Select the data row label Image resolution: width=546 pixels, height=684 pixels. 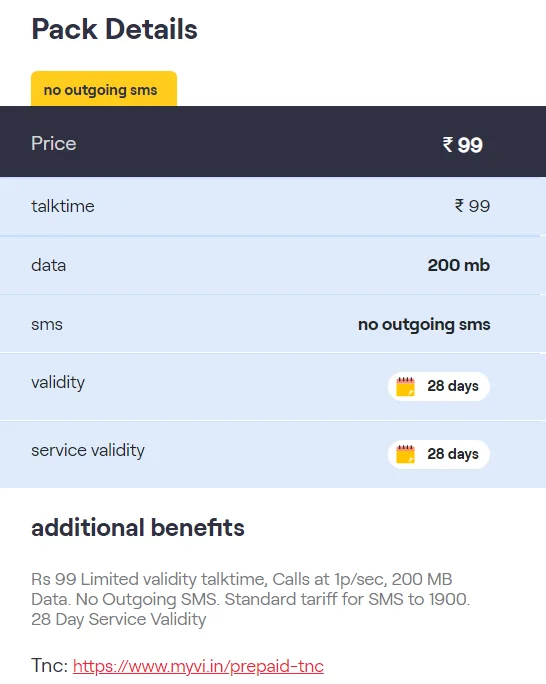point(48,265)
